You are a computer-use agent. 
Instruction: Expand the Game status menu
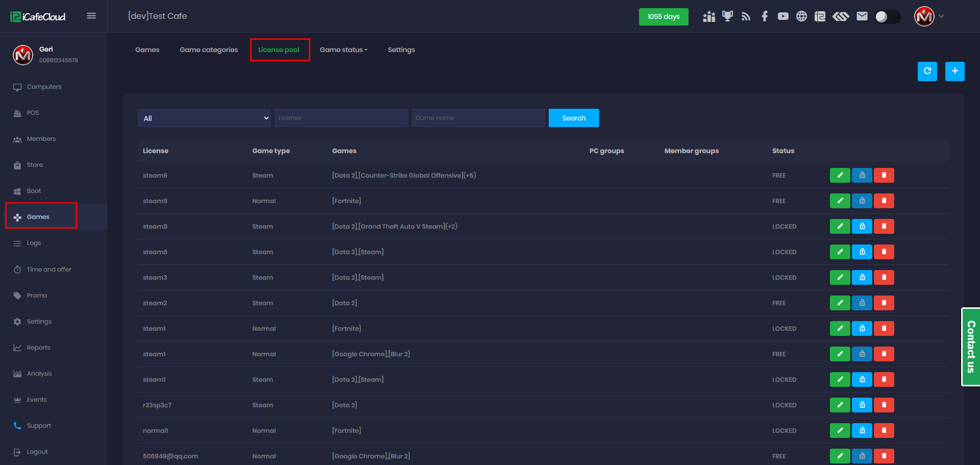pyautogui.click(x=343, y=50)
